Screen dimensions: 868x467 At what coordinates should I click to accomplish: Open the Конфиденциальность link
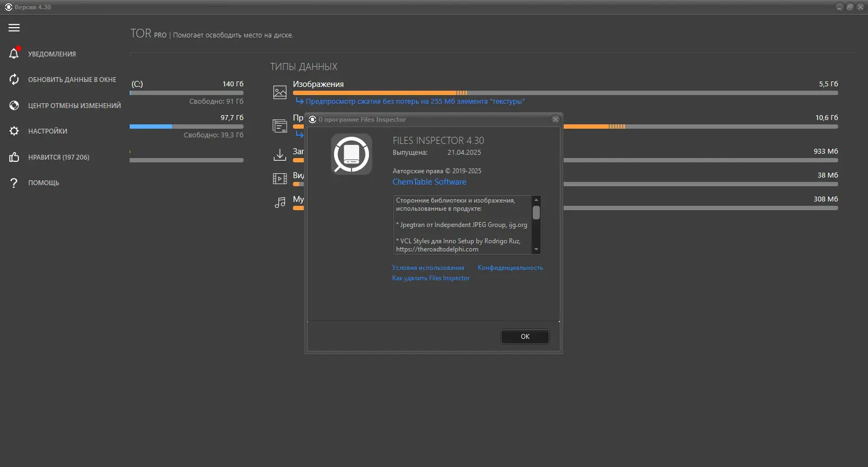point(510,268)
